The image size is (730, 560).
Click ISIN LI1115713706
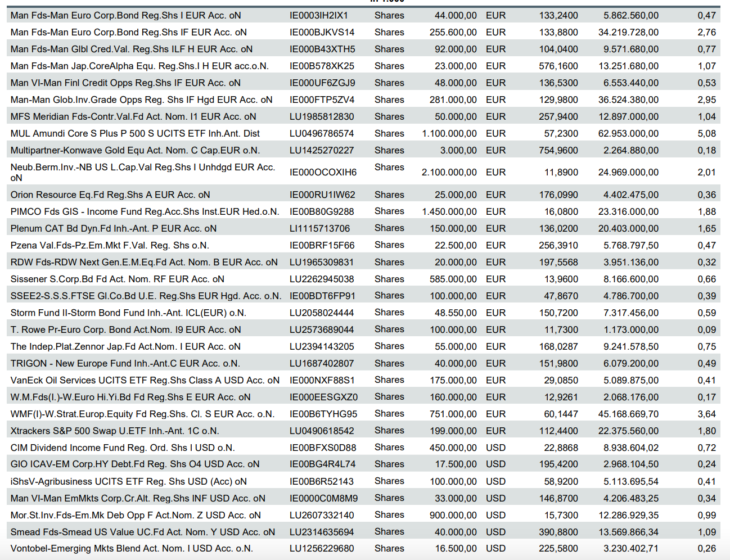tap(320, 229)
